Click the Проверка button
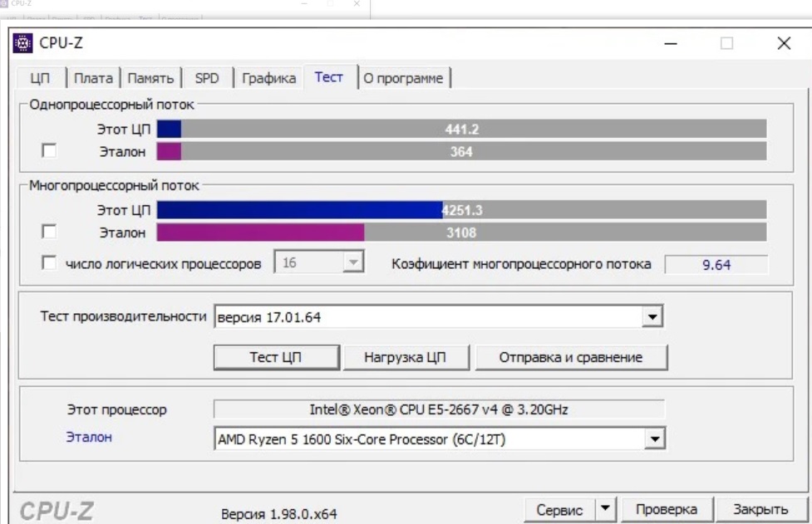 [x=667, y=510]
